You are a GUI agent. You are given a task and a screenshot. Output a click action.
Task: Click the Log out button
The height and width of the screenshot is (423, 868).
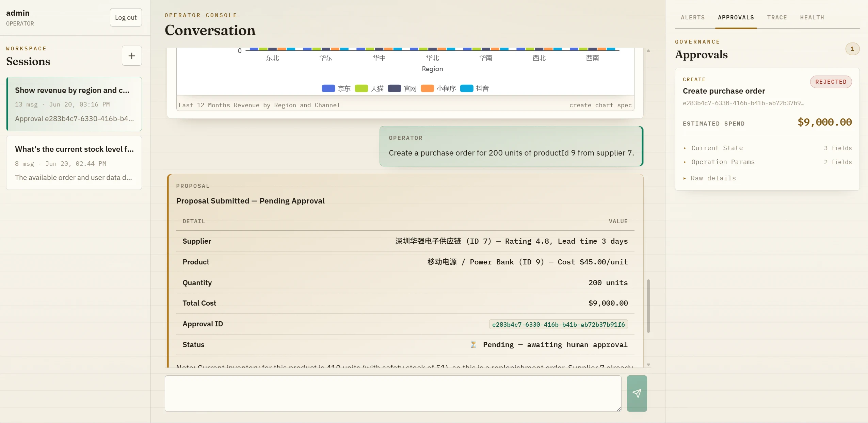[126, 17]
